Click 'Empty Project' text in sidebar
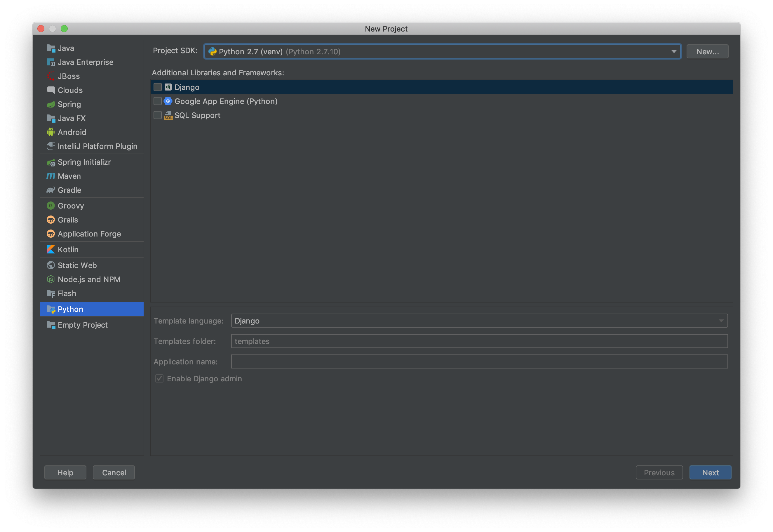 [x=83, y=325]
